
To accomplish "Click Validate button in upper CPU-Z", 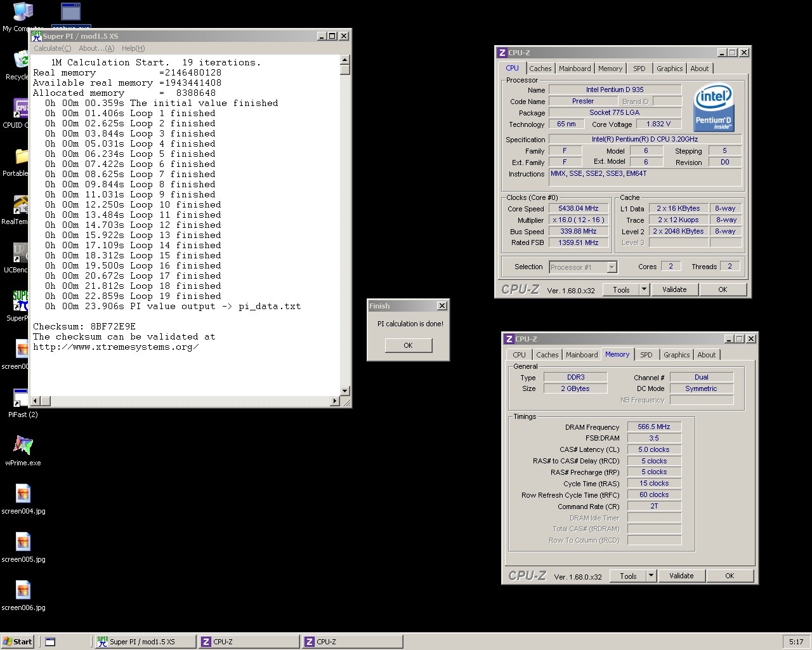I will tap(674, 289).
